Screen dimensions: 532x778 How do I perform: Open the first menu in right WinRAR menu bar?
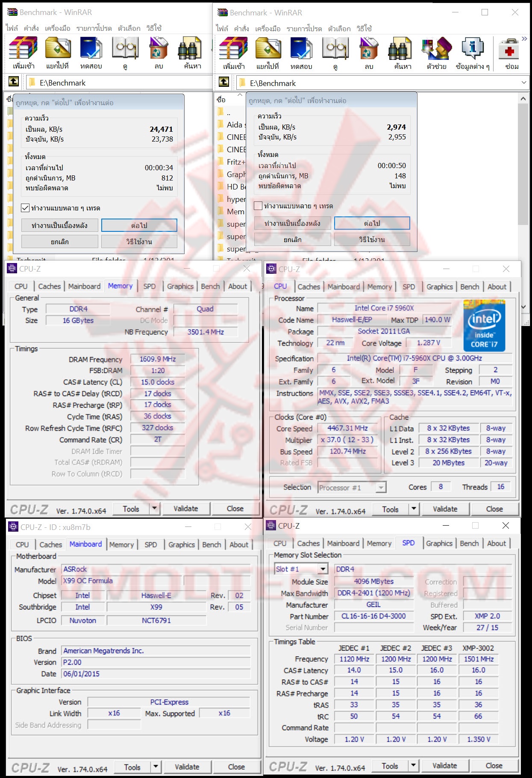pos(222,29)
